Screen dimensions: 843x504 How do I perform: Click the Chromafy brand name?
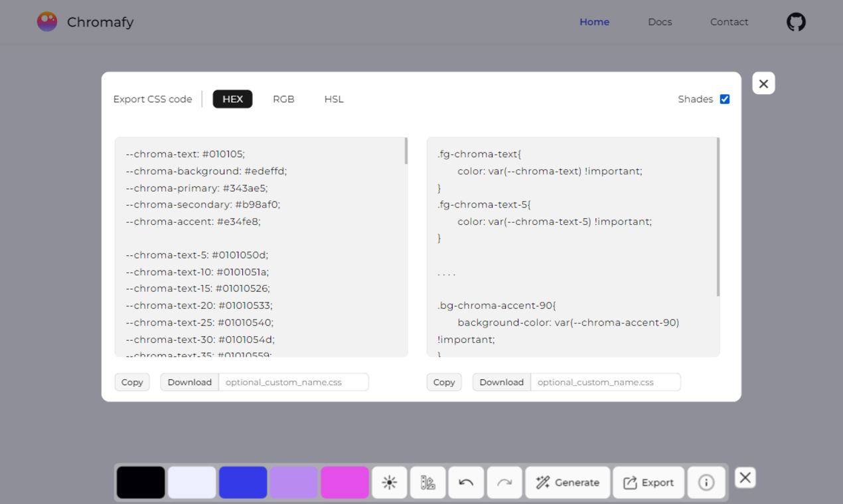[x=100, y=22]
